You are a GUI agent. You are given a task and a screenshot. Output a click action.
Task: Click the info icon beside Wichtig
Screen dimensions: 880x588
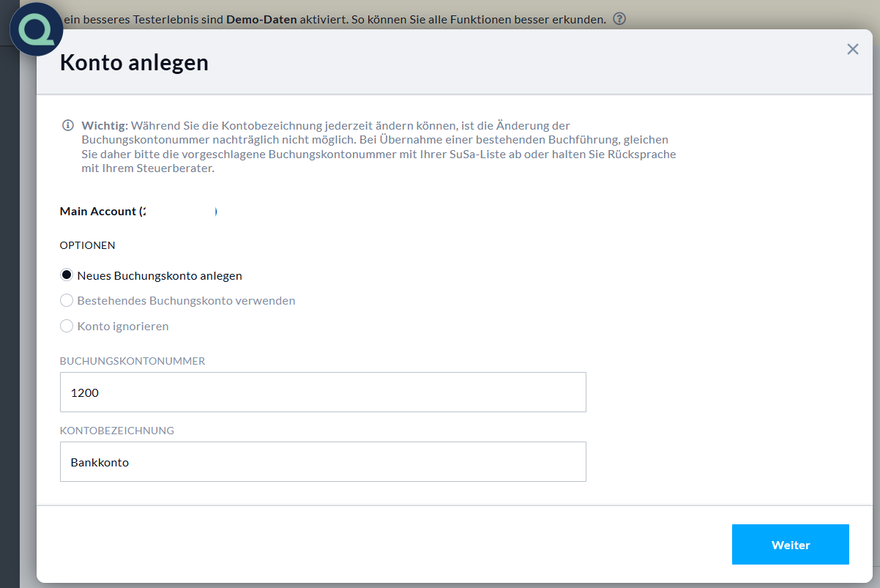[68, 125]
